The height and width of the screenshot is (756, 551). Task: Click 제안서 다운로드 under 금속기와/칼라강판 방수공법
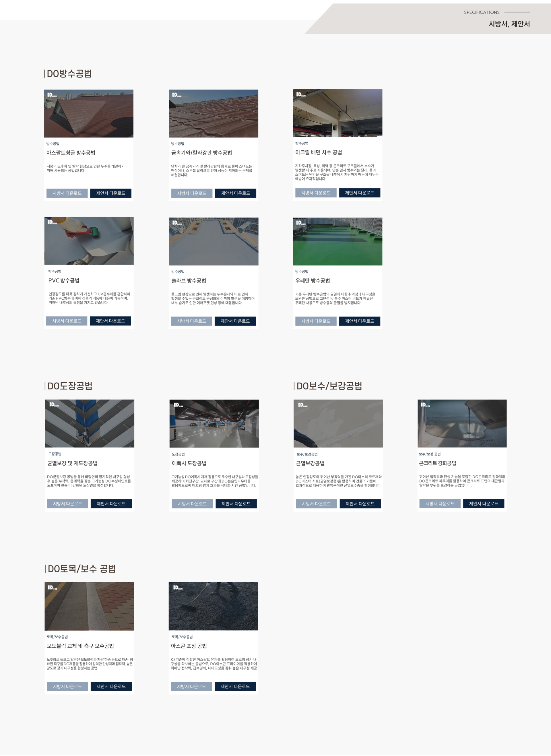pyautogui.click(x=236, y=193)
